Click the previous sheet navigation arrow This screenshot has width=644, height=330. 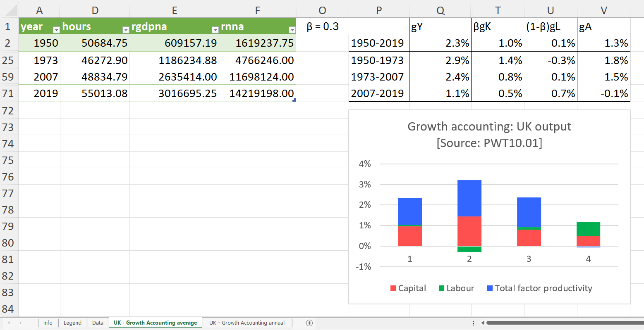(9, 323)
